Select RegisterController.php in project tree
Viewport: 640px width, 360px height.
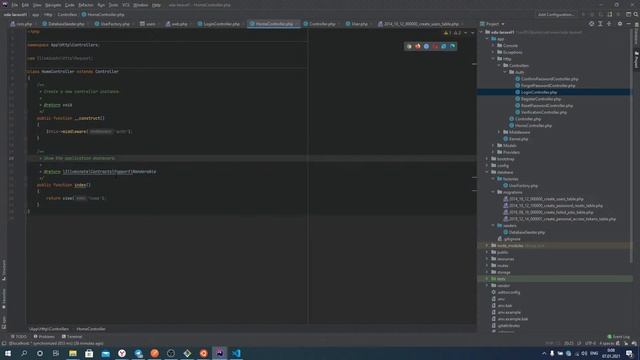pos(541,99)
